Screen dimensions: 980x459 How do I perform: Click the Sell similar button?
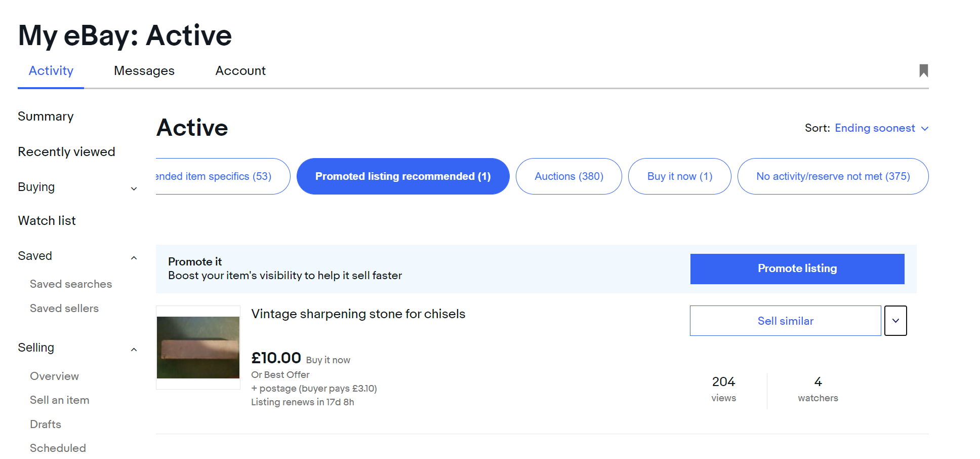coord(785,321)
